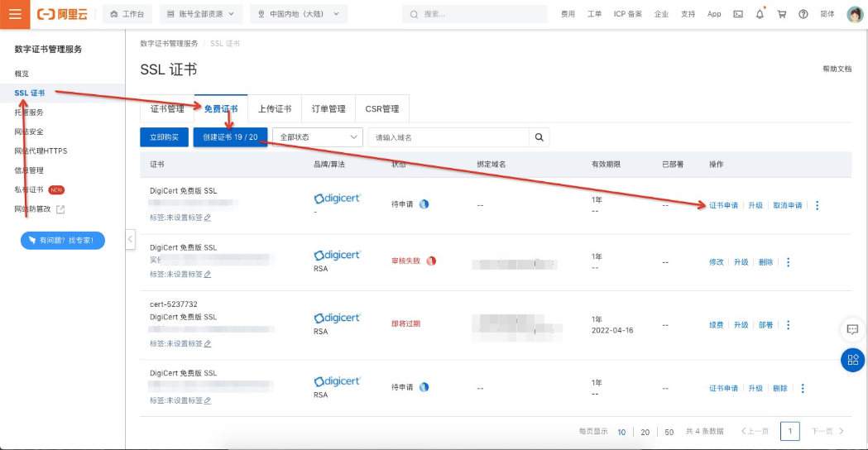Open the notifications bell
Viewport: 868px width, 450px height.
pyautogui.click(x=760, y=14)
